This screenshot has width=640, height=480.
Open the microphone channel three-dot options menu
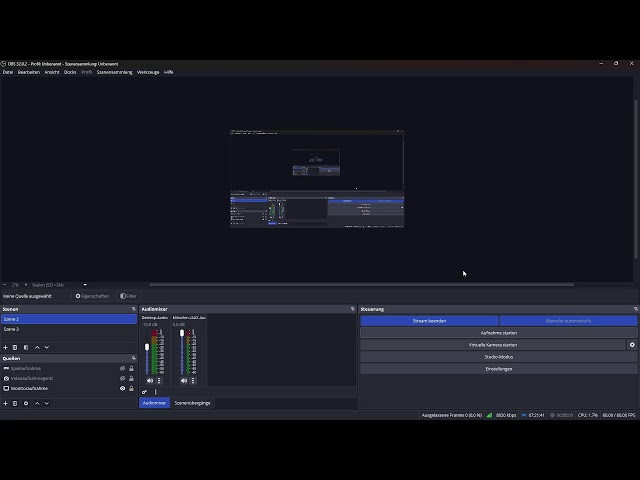click(193, 380)
